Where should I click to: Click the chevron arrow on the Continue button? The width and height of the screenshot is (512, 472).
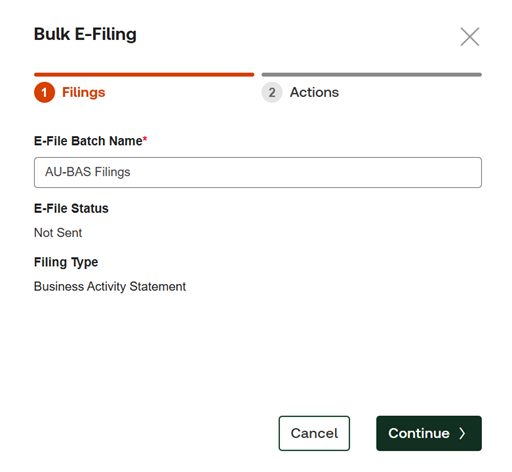(462, 433)
